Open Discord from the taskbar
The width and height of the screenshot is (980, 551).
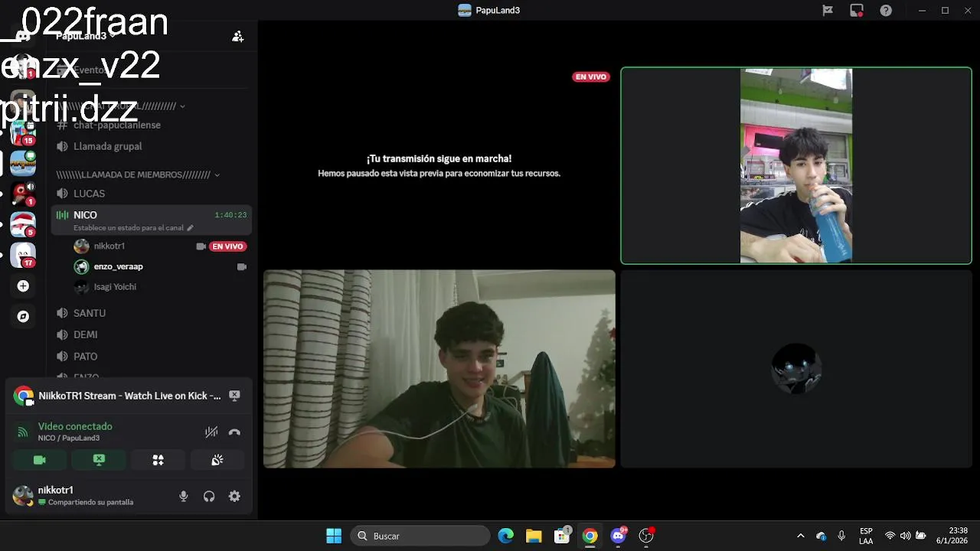point(618,536)
